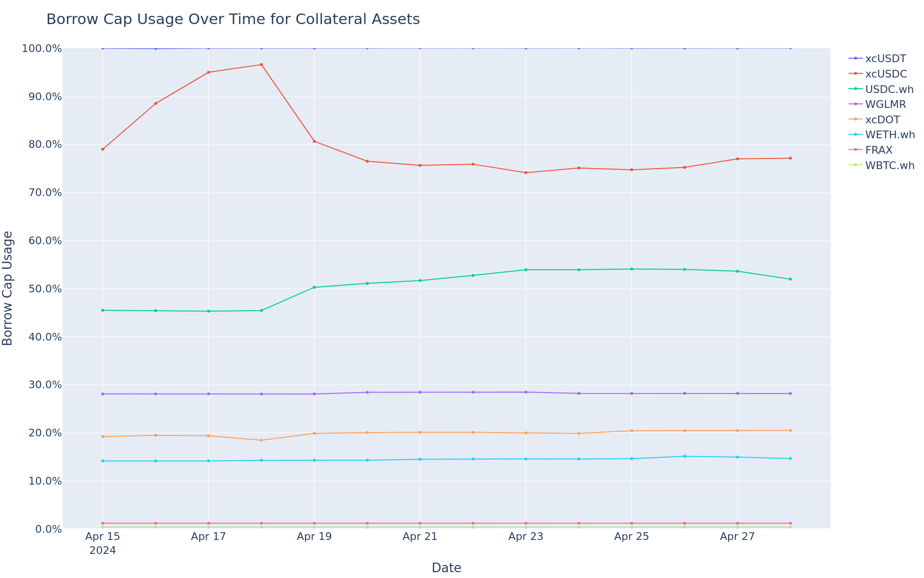Toggle WGLMR legend item

click(885, 105)
